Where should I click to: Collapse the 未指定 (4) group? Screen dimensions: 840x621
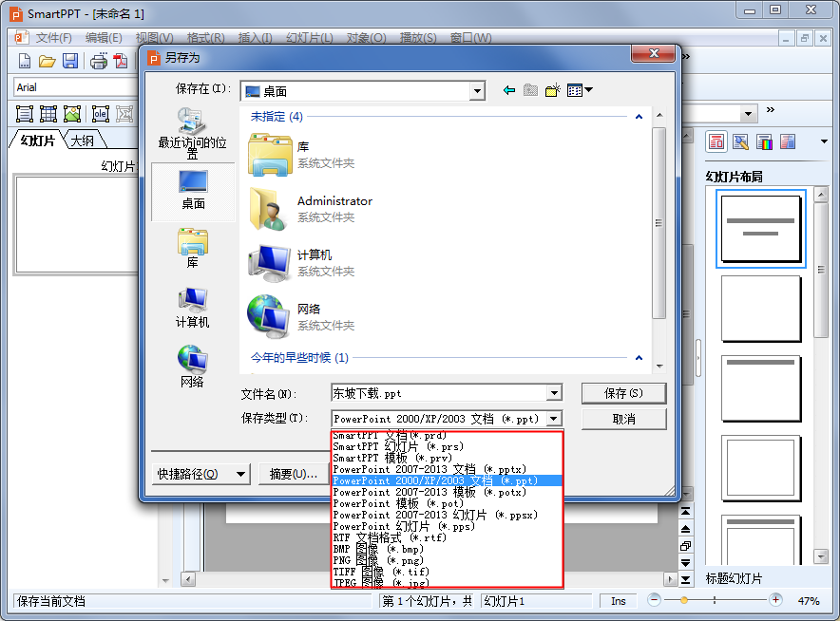[x=639, y=117]
